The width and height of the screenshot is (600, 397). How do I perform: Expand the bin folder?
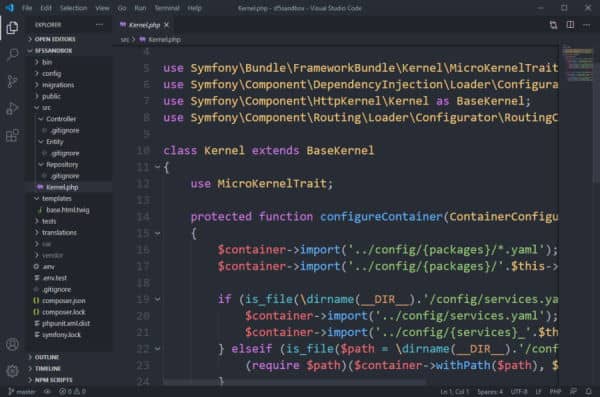pyautogui.click(x=69, y=62)
